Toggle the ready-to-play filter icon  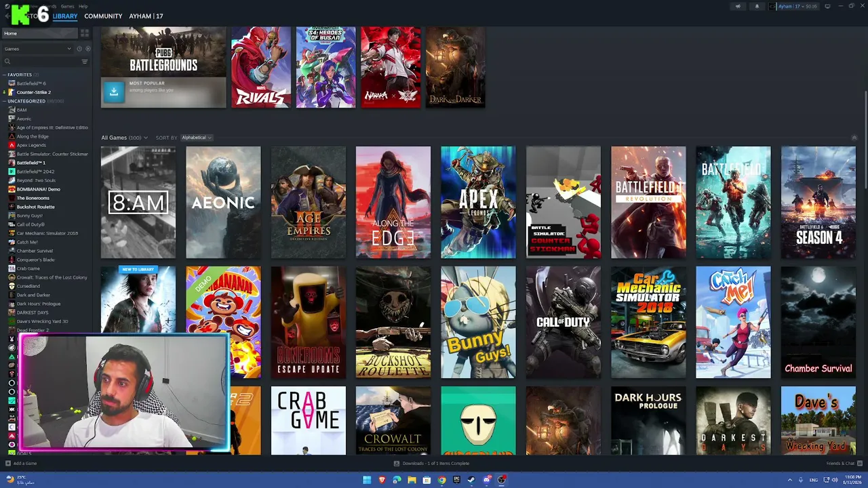[x=88, y=49]
